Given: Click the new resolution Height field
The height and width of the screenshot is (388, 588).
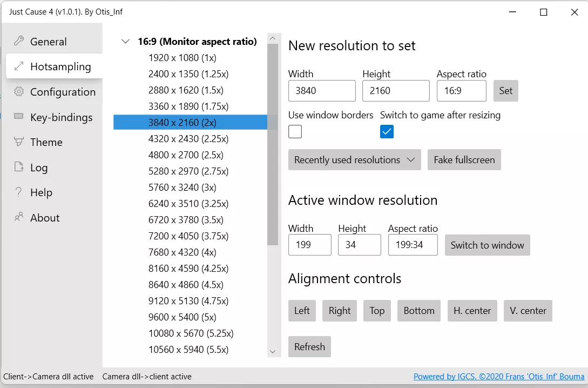Looking at the screenshot, I should 396,91.
